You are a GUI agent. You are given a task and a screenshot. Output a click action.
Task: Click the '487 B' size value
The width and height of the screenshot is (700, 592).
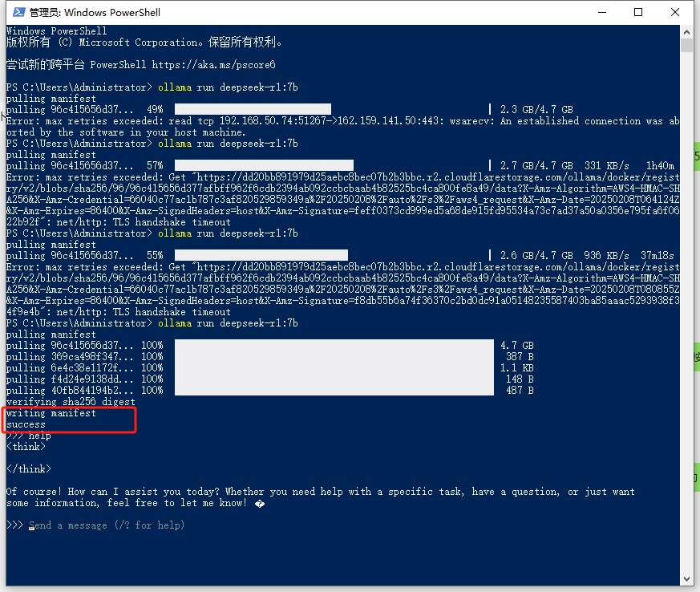pyautogui.click(x=520, y=390)
